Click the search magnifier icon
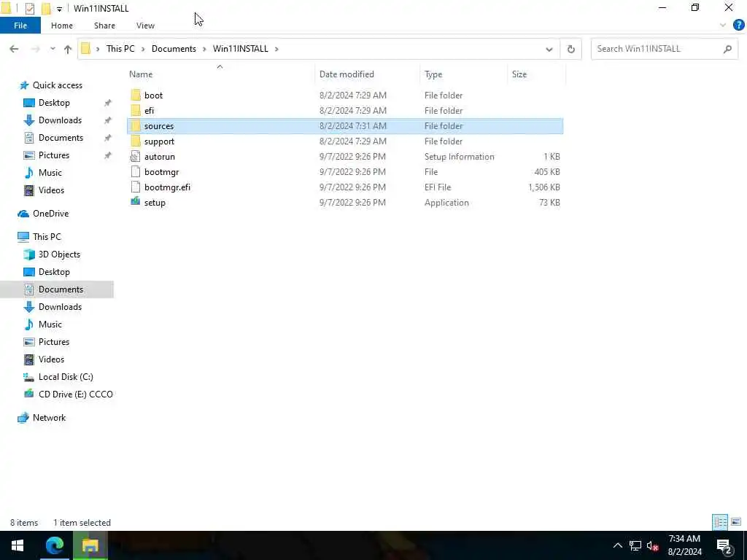This screenshot has height=560, width=747. coord(727,49)
